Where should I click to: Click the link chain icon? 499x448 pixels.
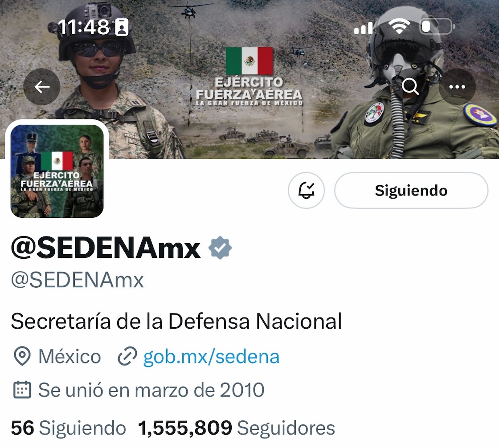coord(127,356)
